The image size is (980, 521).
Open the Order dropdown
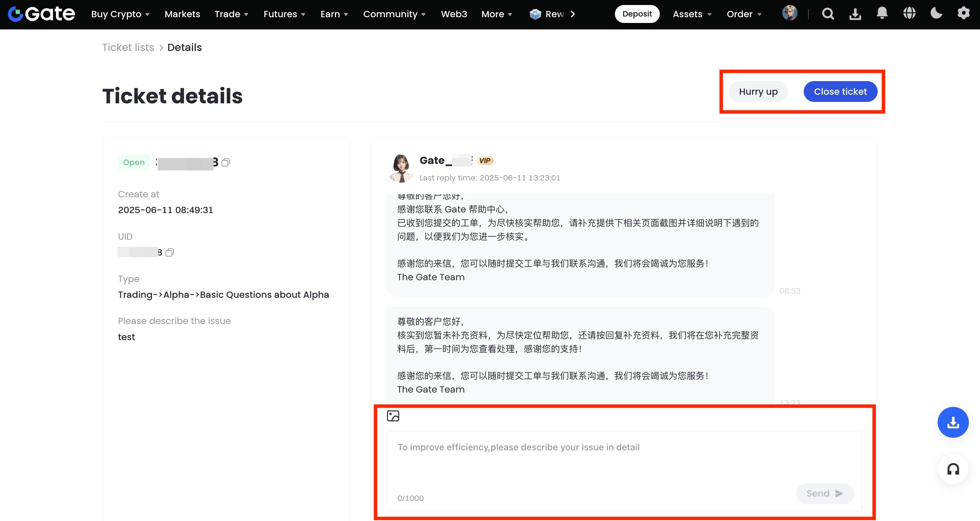click(x=744, y=14)
